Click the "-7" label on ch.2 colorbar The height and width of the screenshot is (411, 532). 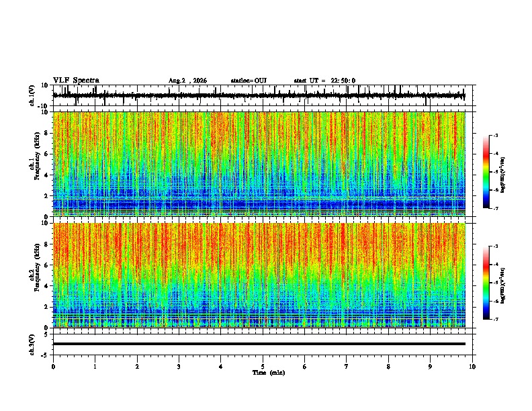(x=496, y=319)
